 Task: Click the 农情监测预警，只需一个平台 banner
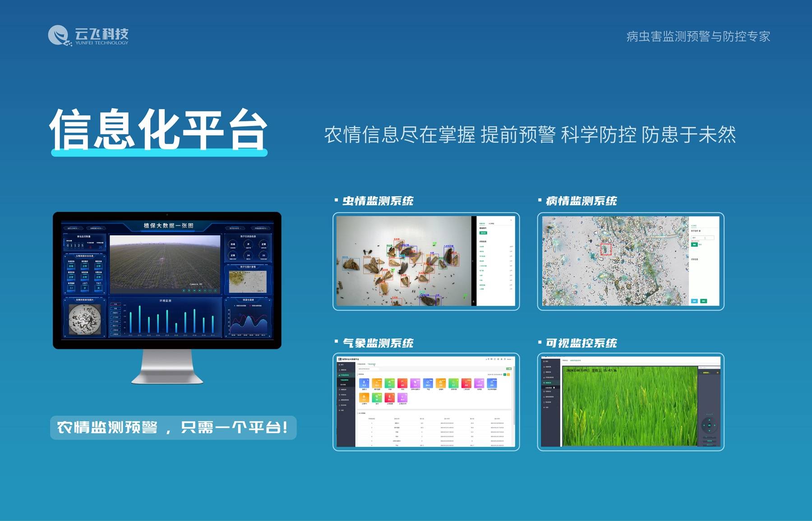point(173,427)
